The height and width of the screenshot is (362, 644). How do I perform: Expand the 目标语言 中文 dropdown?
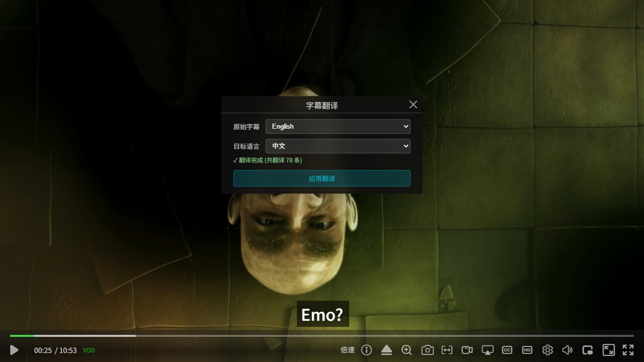click(x=338, y=146)
